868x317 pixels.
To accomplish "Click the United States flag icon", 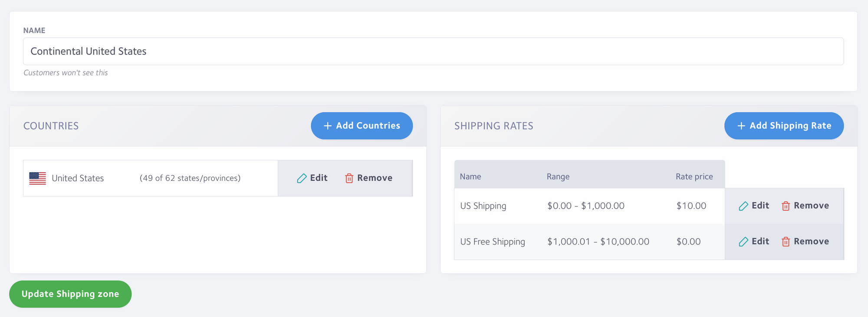I will click(37, 178).
